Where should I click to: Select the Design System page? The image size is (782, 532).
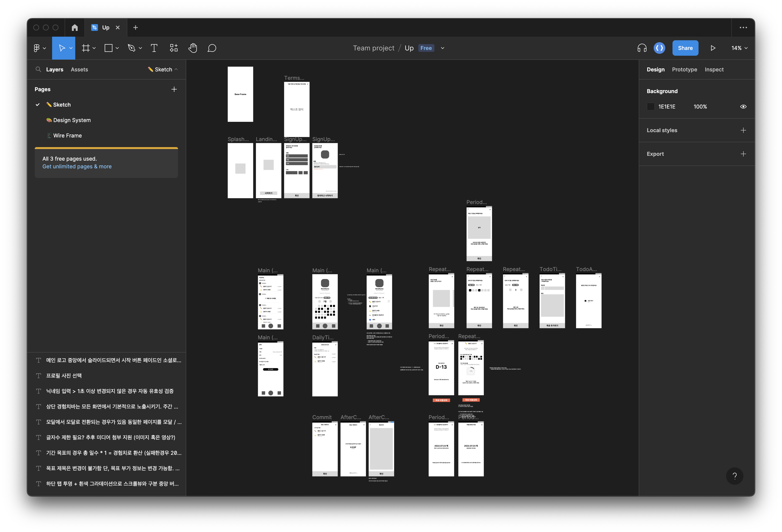pyautogui.click(x=72, y=120)
